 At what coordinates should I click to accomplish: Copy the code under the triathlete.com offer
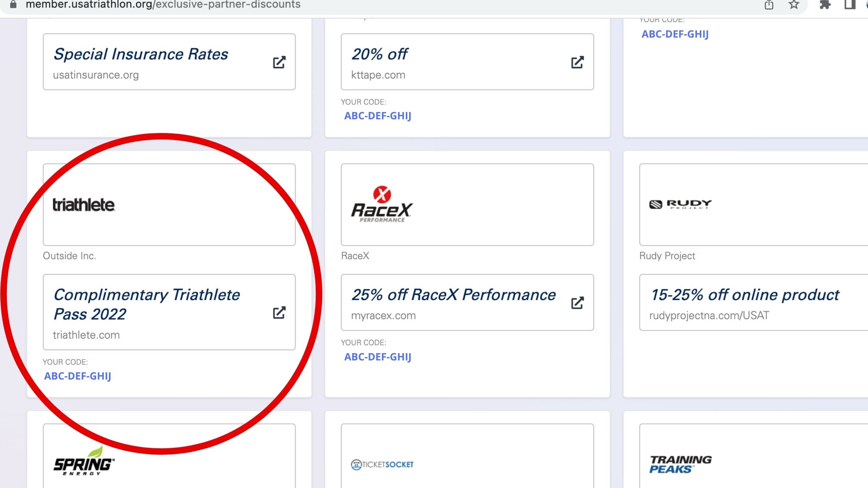point(77,376)
